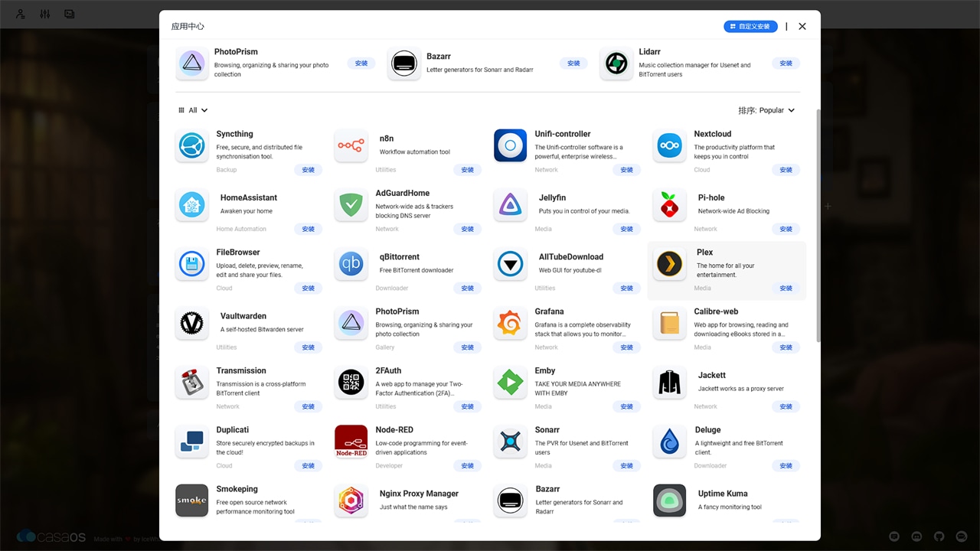This screenshot has width=980, height=551.
Task: Close the app center dialog
Action: [x=802, y=26]
